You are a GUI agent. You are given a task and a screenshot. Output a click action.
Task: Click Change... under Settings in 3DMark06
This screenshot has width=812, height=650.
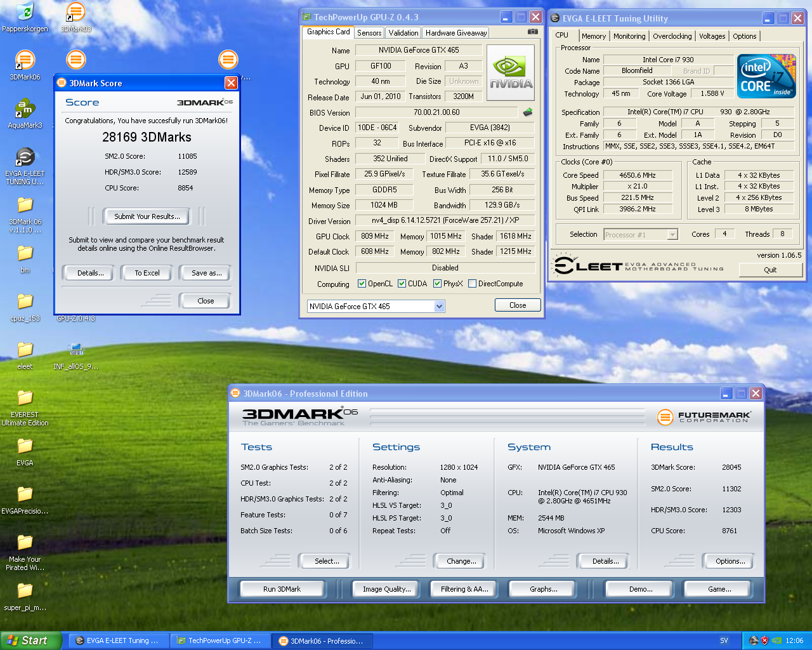pos(461,561)
